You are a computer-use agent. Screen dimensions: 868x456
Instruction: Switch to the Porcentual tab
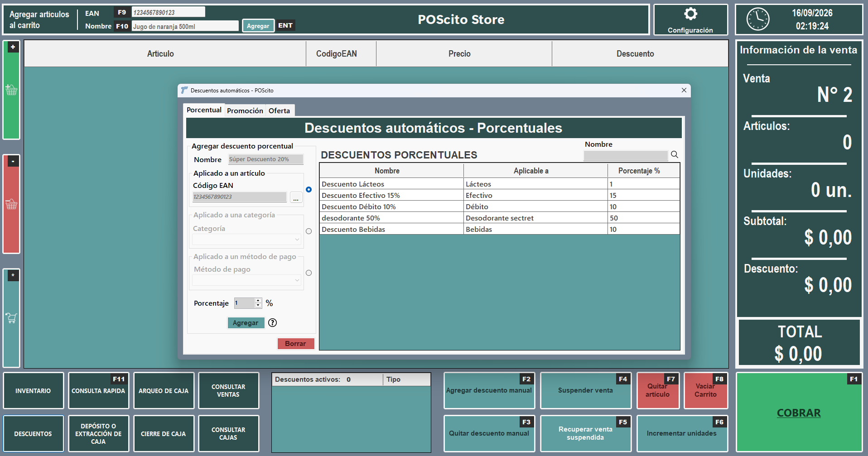204,110
